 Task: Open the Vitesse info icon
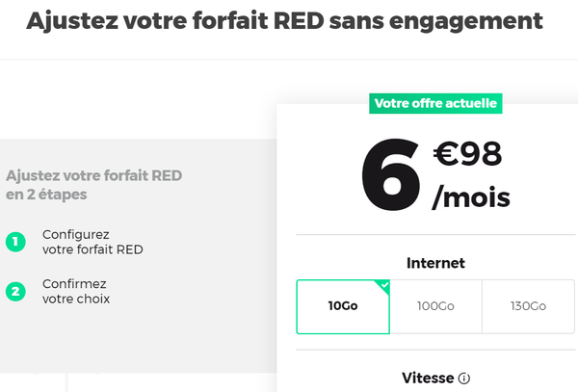(x=464, y=379)
